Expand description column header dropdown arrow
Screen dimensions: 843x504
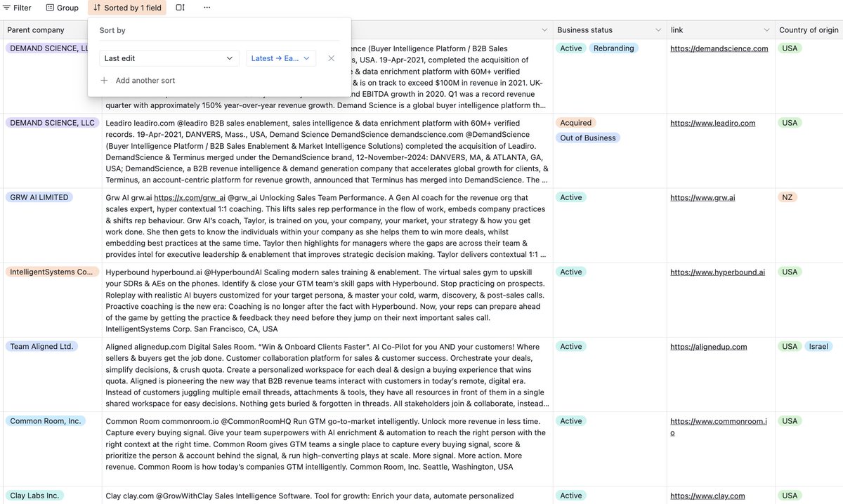(544, 30)
